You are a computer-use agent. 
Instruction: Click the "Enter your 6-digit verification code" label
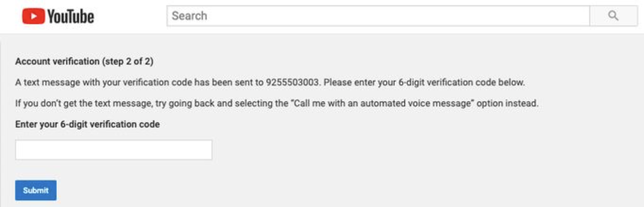point(88,124)
